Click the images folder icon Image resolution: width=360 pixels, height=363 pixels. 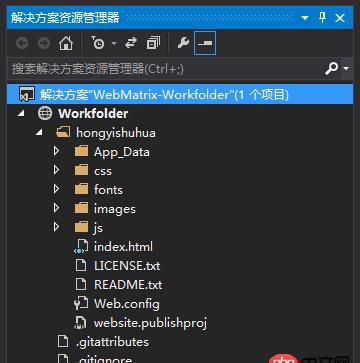81,209
